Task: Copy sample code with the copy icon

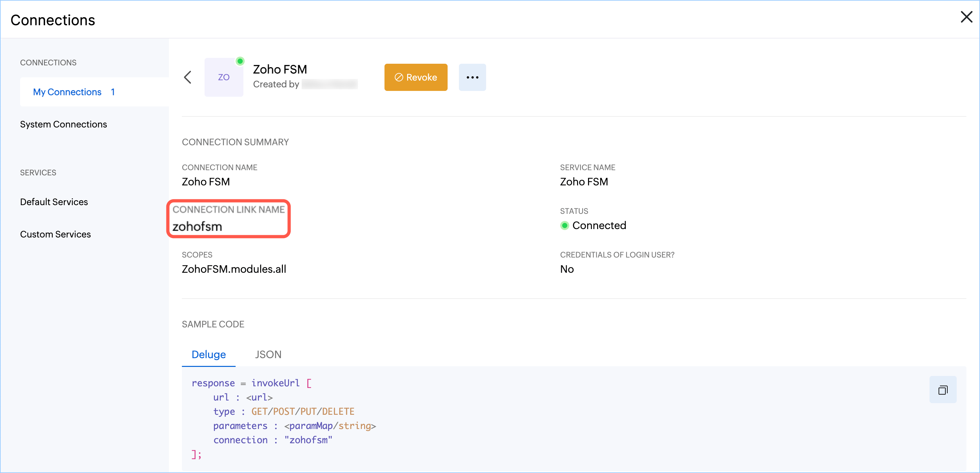Action: [942, 390]
